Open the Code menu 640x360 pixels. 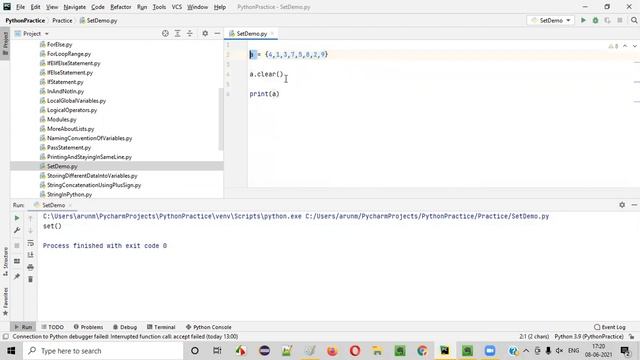pyautogui.click(x=98, y=7)
